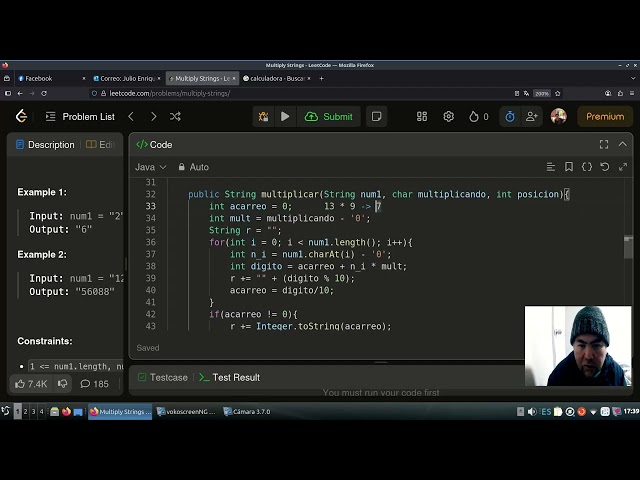
Task: Click the 200% zoom indicator
Action: (542, 93)
